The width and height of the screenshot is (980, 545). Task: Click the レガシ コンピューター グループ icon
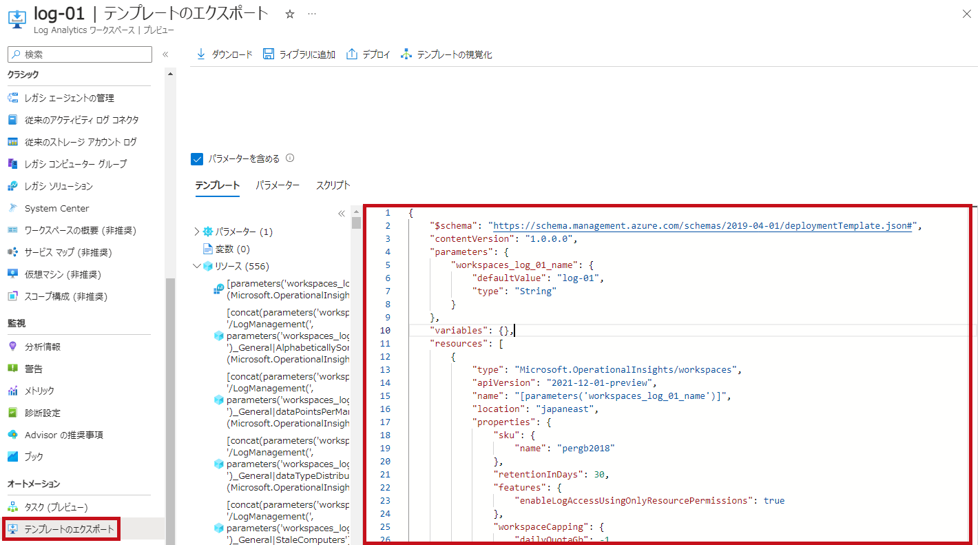pos(12,164)
